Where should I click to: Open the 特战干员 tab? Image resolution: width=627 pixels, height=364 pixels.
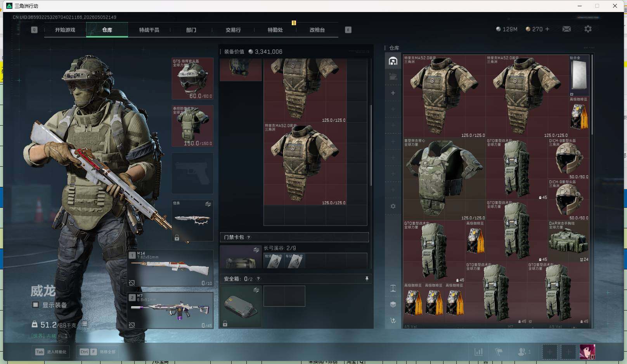coord(149,30)
